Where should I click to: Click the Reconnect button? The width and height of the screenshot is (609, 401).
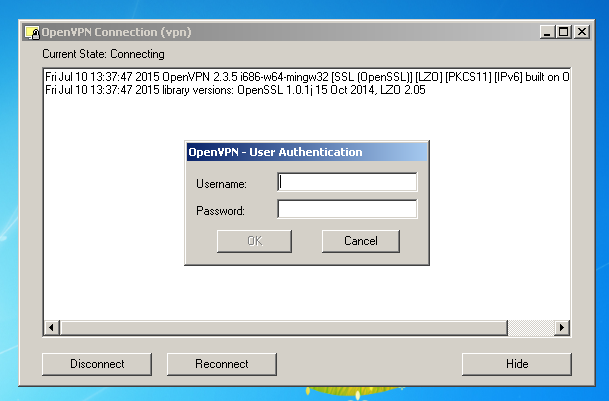222,364
